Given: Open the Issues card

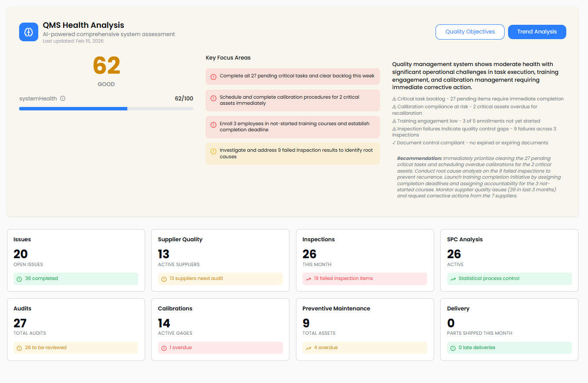Looking at the screenshot, I should click(x=76, y=260).
